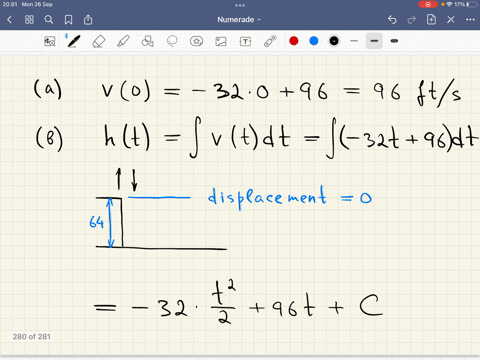The image size is (480, 360).
Task: Close editing with the X icon
Action: pyautogui.click(x=451, y=20)
